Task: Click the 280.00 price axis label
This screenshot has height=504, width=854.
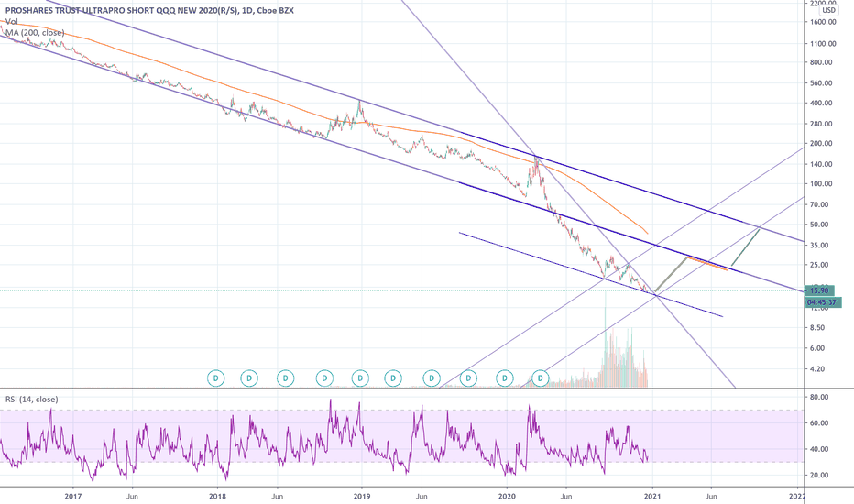Action: 821,124
